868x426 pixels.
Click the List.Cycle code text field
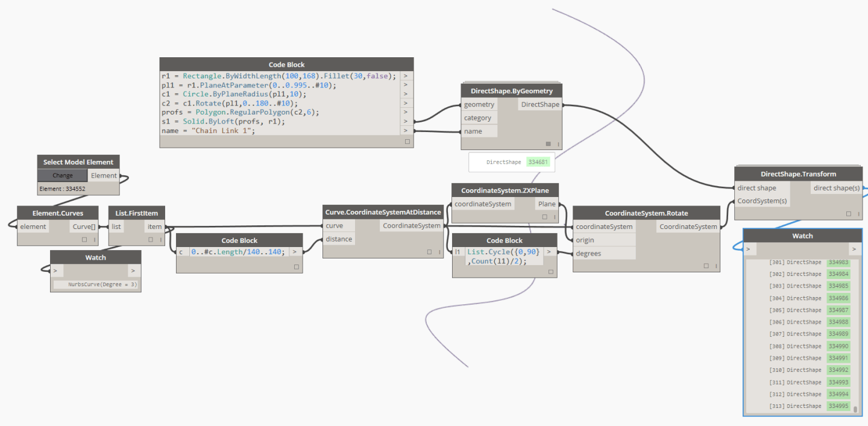point(505,256)
